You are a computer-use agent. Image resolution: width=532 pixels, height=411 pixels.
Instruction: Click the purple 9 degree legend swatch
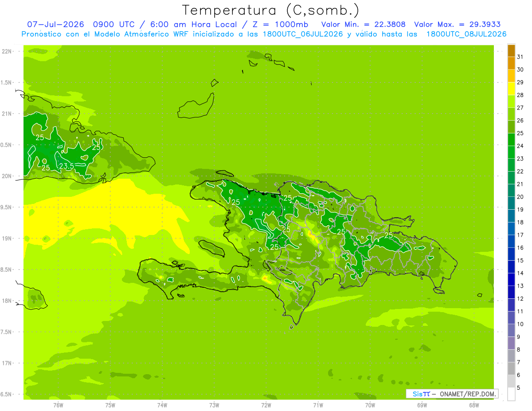511,331
